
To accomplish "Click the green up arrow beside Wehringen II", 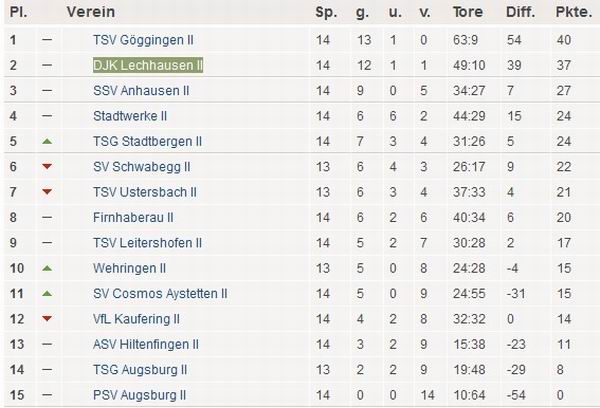I will (x=47, y=268).
